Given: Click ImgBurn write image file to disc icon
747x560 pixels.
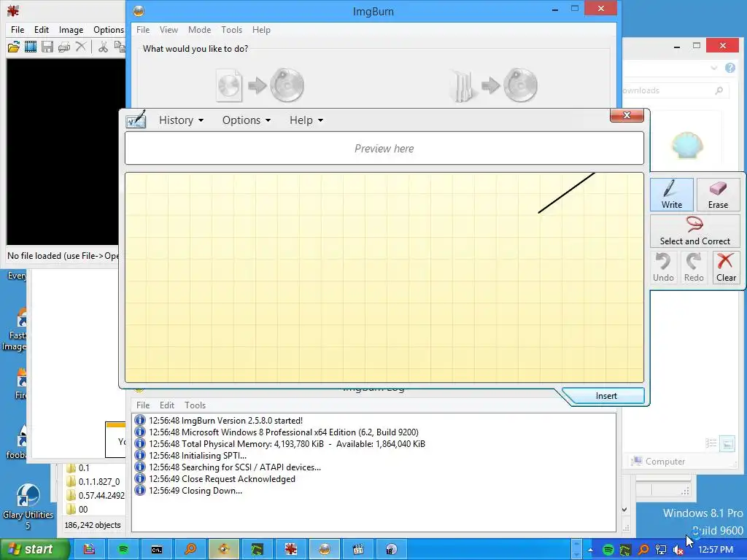Looking at the screenshot, I should click(260, 86).
